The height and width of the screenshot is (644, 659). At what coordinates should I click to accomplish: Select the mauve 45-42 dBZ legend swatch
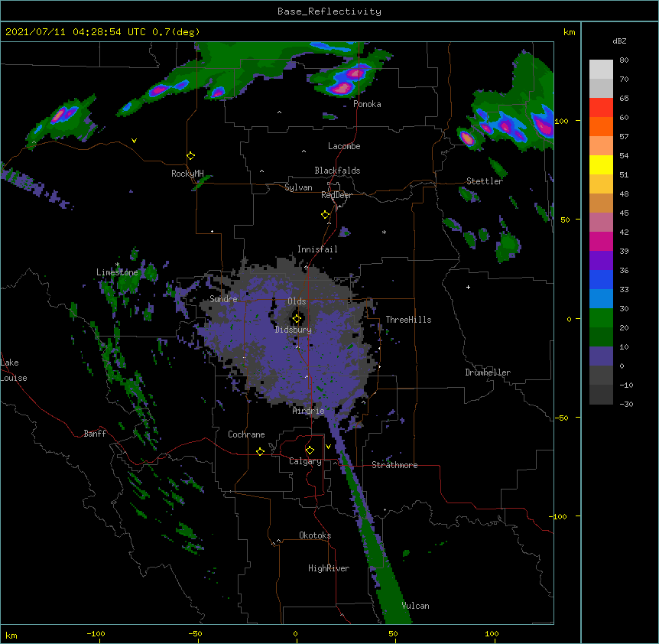point(601,223)
